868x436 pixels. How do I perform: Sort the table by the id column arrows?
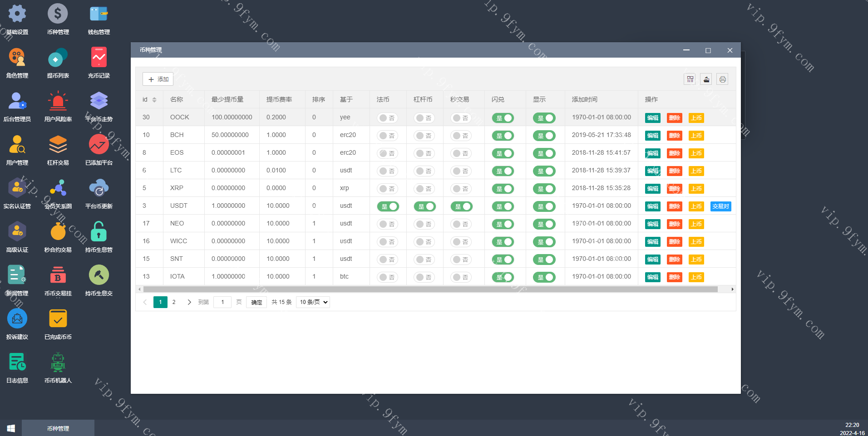pos(154,100)
